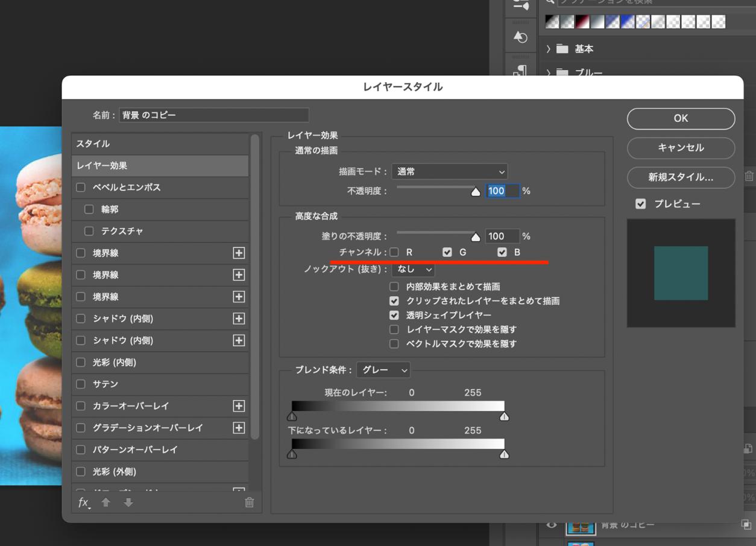
Task: Enable the R channel checkbox
Action: pyautogui.click(x=394, y=252)
